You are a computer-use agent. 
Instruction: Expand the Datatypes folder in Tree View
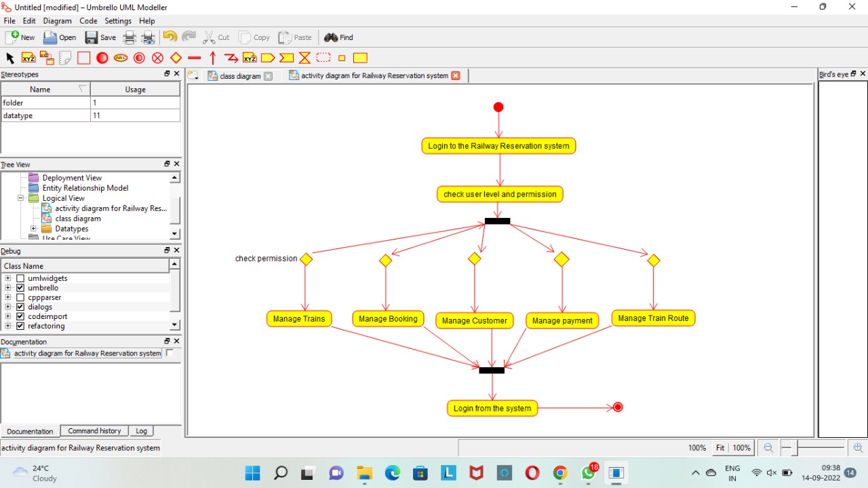[x=33, y=229]
